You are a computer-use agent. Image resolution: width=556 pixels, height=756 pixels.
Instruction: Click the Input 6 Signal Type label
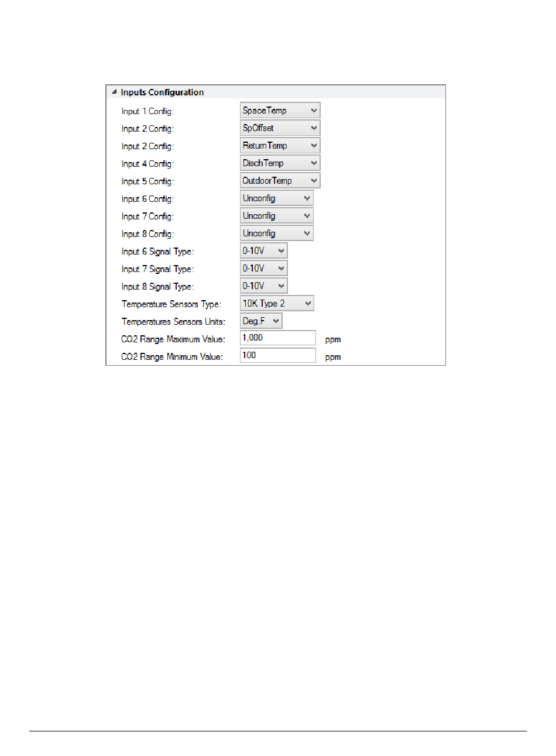tap(157, 252)
